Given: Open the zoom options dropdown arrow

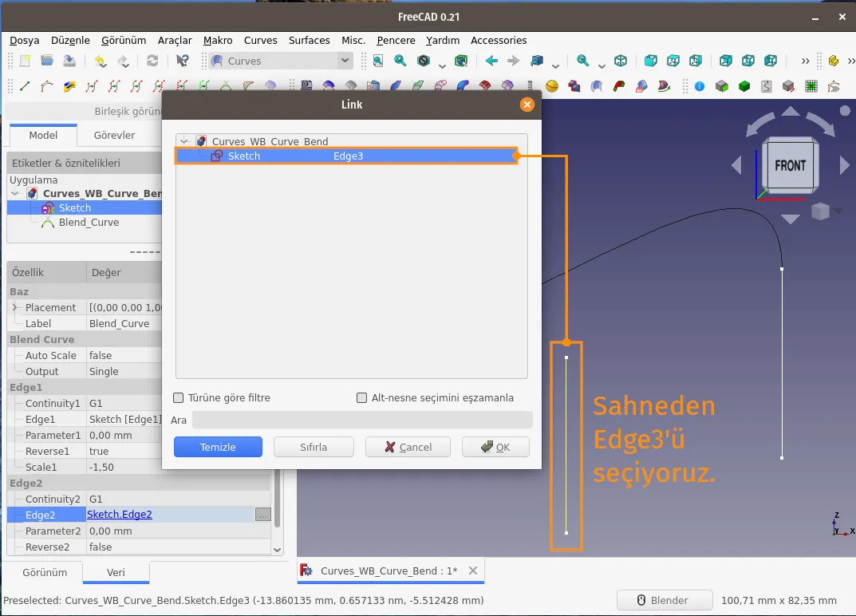Looking at the screenshot, I should (x=602, y=66).
